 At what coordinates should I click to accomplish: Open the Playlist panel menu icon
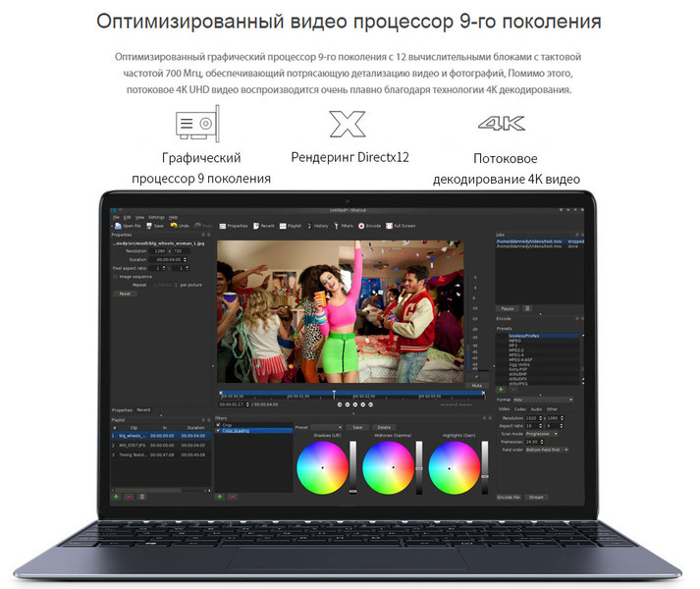pyautogui.click(x=142, y=497)
